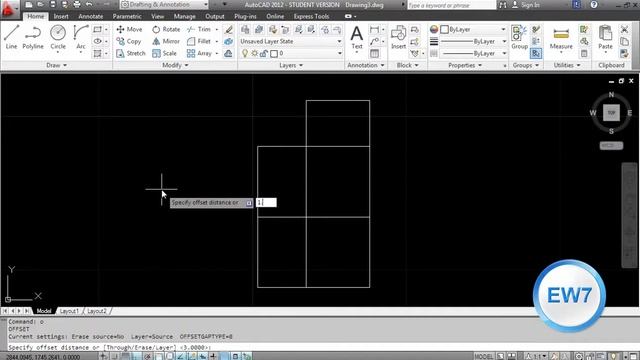Click the rectangle tool in Draw panel

coord(97,29)
